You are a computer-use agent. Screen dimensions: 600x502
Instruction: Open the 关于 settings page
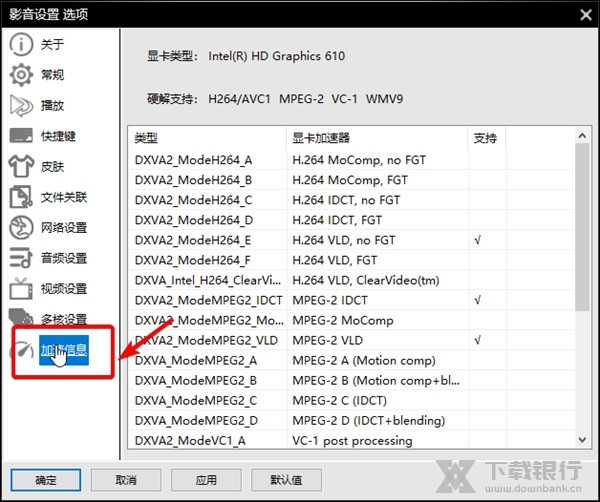(x=52, y=44)
